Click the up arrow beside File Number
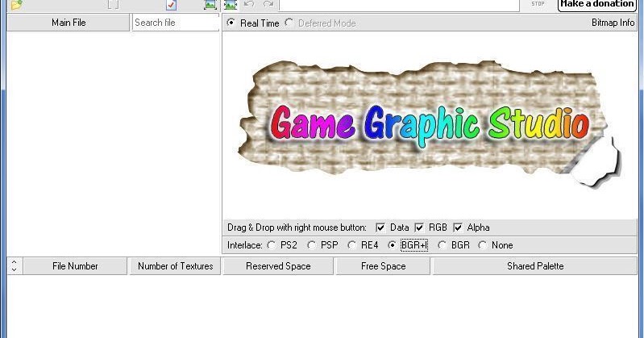Screen dimensions: 644x338 (15, 262)
